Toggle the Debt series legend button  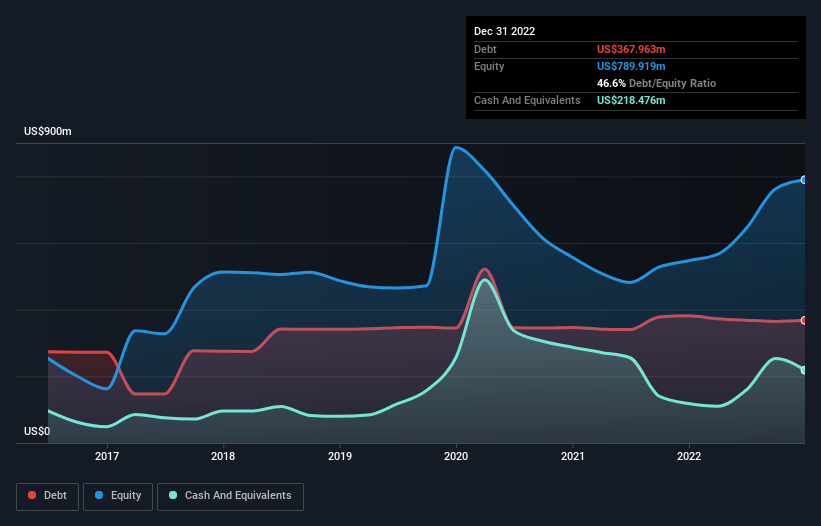tap(48, 496)
